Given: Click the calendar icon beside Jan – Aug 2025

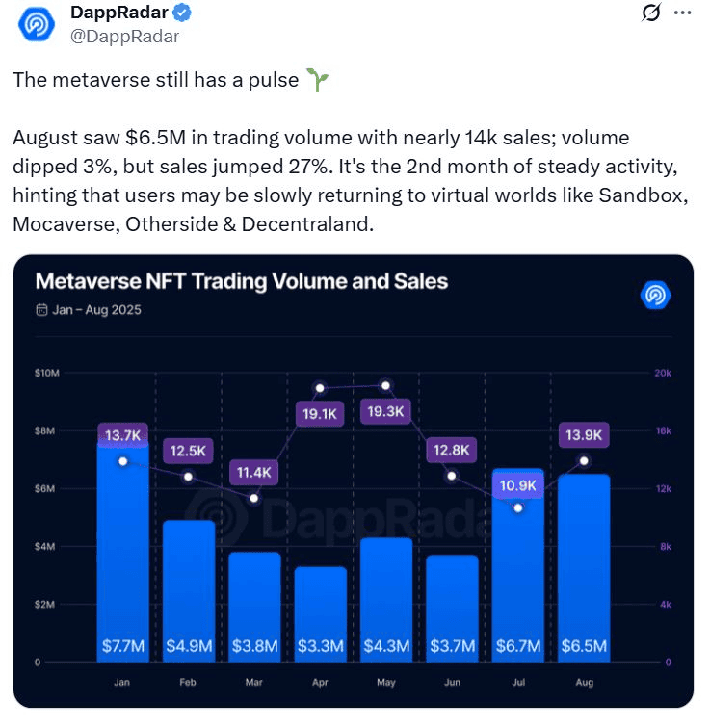Looking at the screenshot, I should pyautogui.click(x=41, y=310).
